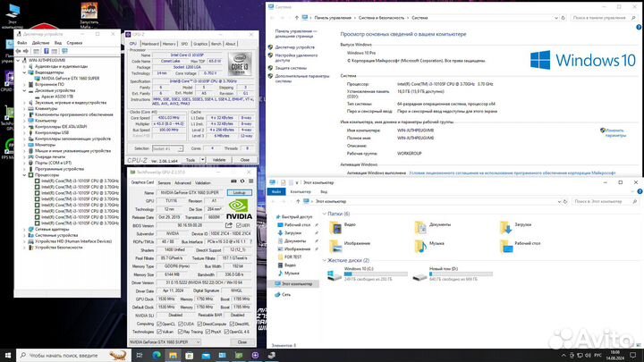Screen dimensions: 644x362
Task: Click the Lookup button in GPU-Z
Action: (x=240, y=192)
